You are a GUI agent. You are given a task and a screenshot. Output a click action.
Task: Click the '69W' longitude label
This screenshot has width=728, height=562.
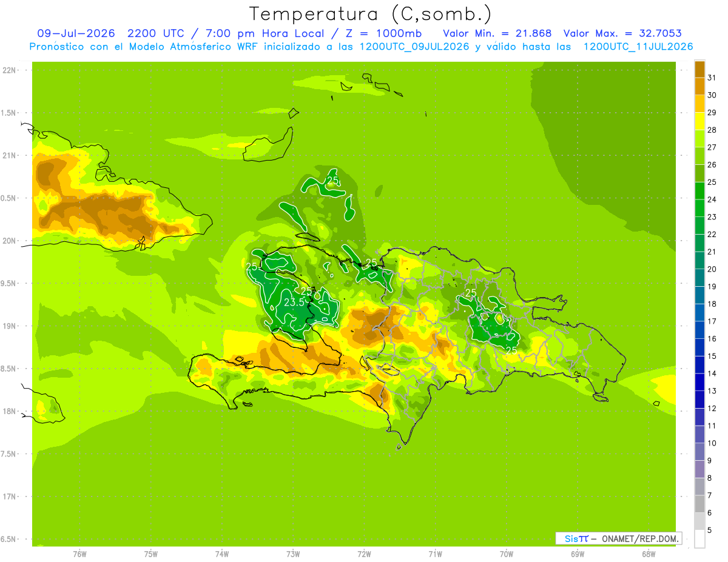pos(578,554)
